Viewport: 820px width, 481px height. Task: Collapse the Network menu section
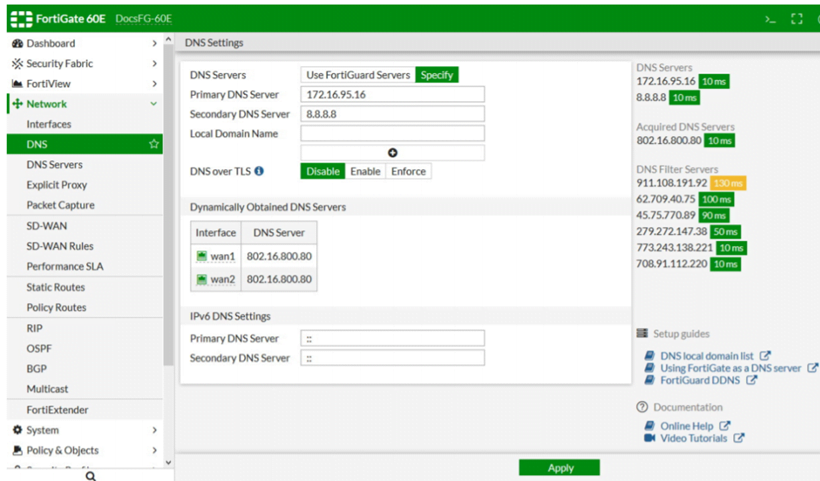[153, 104]
